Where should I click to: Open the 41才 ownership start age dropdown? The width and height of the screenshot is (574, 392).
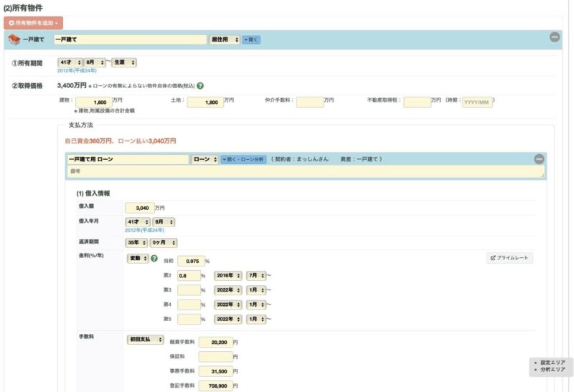click(70, 62)
